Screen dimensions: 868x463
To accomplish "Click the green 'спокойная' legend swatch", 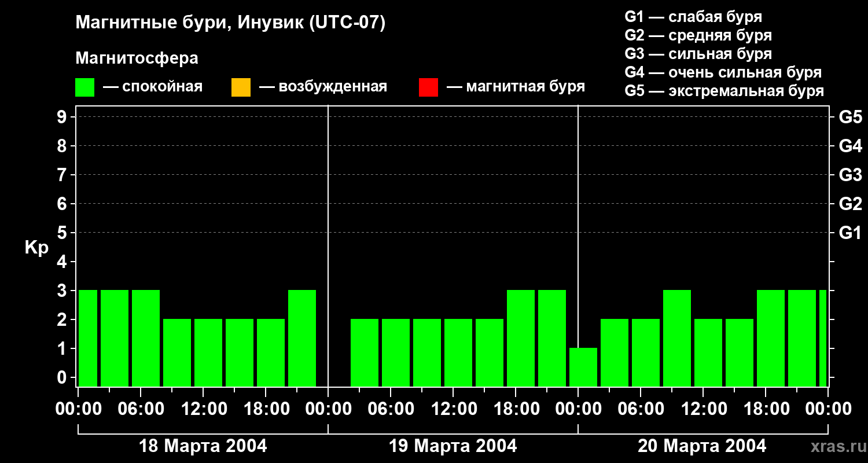I will pos(84,87).
